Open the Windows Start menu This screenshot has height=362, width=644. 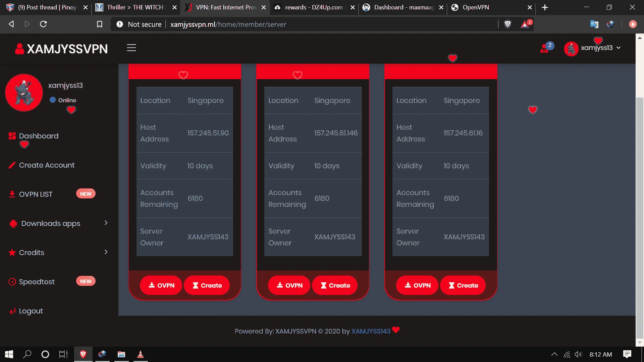(x=9, y=354)
